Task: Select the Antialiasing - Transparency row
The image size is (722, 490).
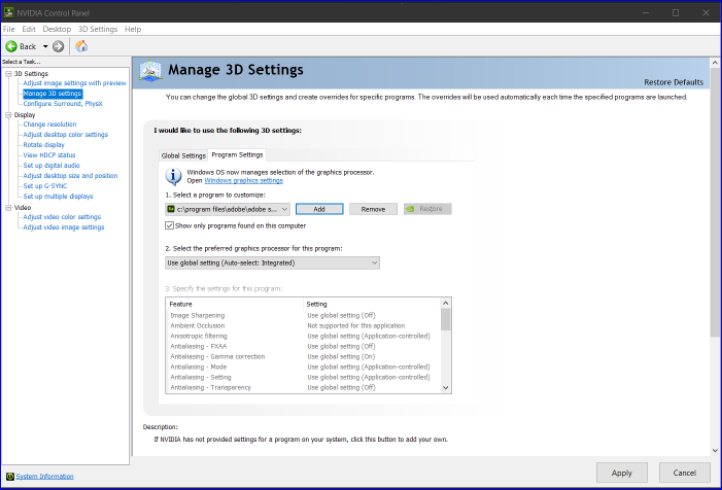Action: click(303, 387)
